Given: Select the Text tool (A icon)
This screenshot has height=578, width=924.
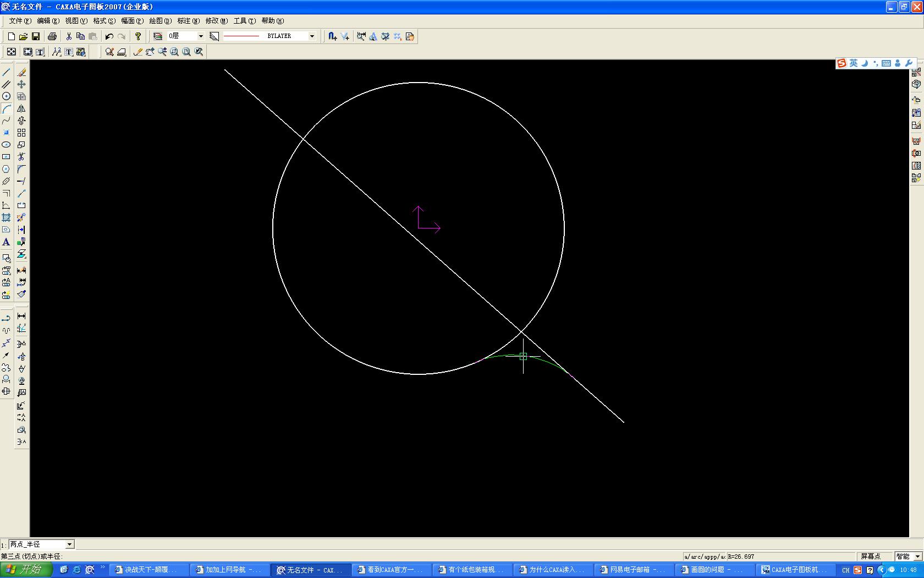Looking at the screenshot, I should point(6,242).
